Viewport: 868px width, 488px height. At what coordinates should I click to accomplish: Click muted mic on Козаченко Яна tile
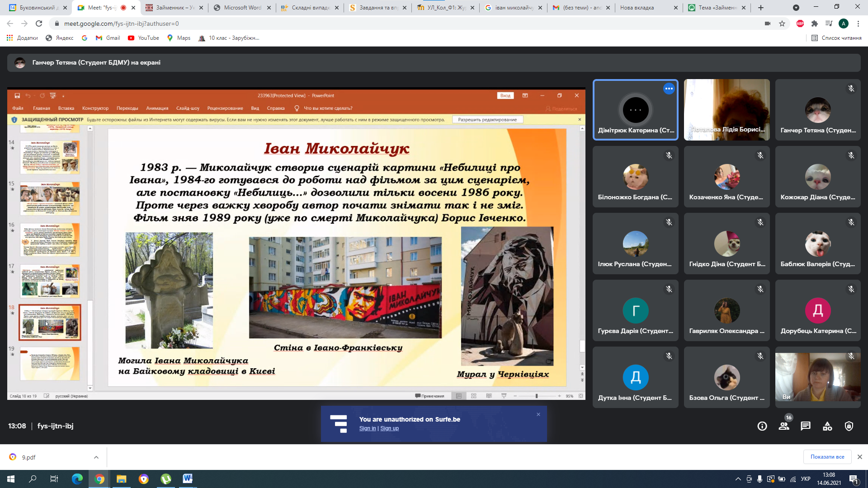point(760,155)
